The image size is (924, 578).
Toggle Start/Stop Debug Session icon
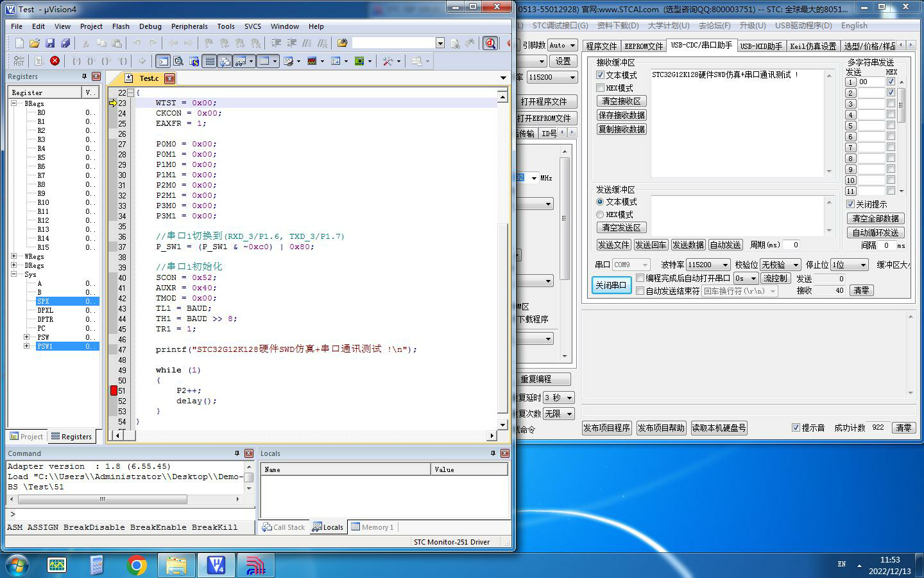pos(490,43)
